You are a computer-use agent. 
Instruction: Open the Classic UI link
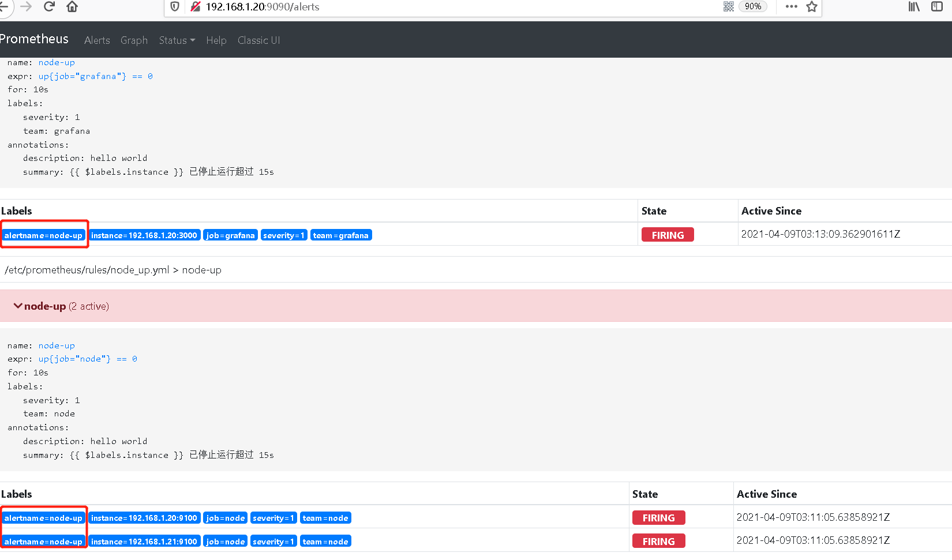pos(258,40)
